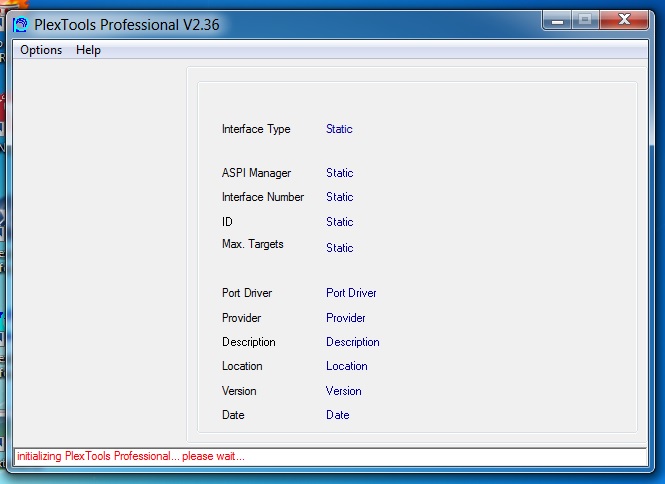Click the blue 'Provider' value
Viewport: 665px width, 484px height.
346,318
